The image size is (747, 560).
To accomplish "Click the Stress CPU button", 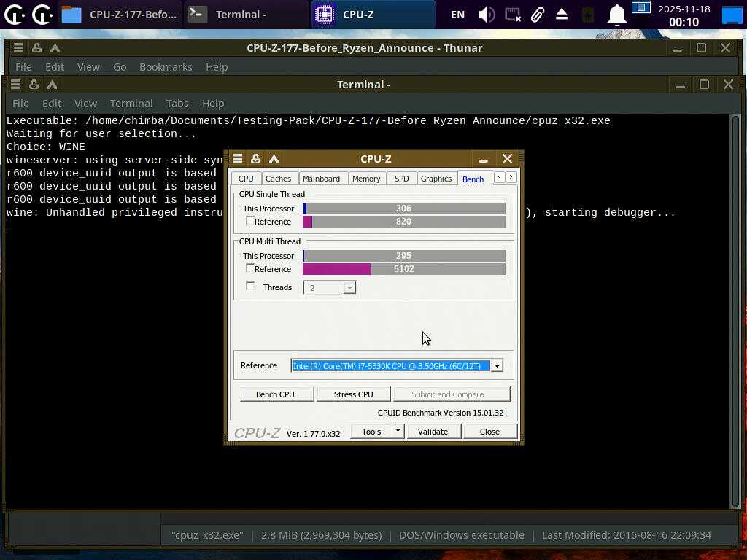I will [x=354, y=394].
